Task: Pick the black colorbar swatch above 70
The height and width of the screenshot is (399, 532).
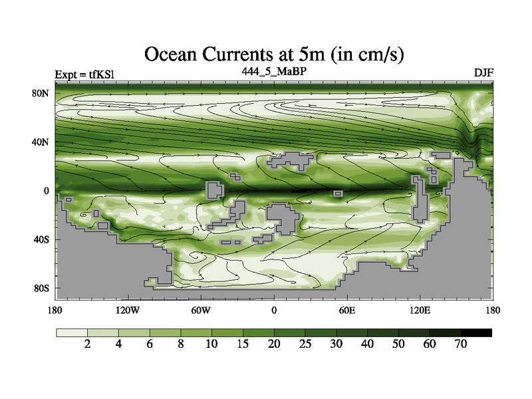Action: click(476, 332)
